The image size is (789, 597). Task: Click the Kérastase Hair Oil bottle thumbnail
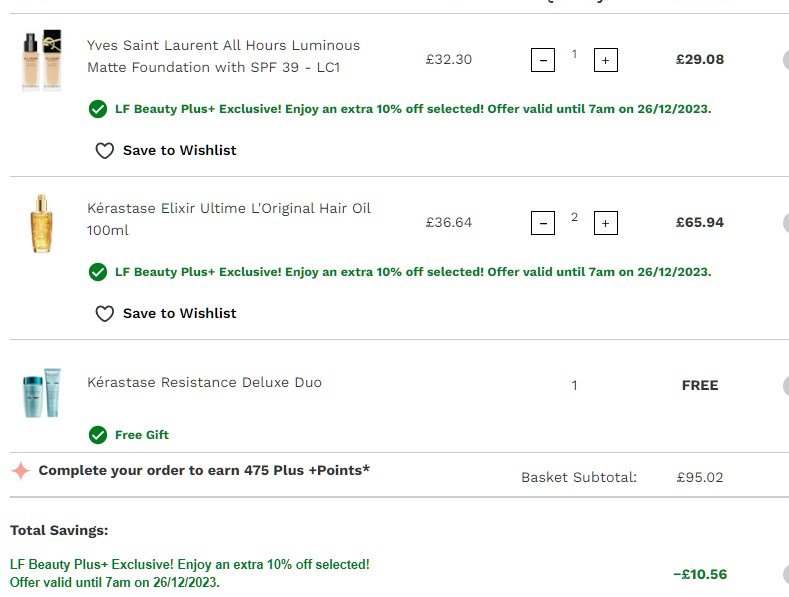coord(41,223)
